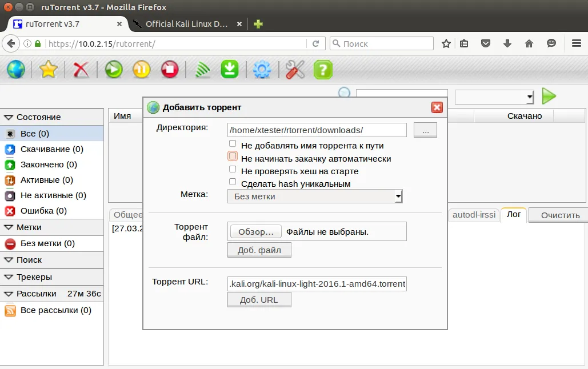
Task: Open Settings with the blue gear icon
Action: (262, 70)
